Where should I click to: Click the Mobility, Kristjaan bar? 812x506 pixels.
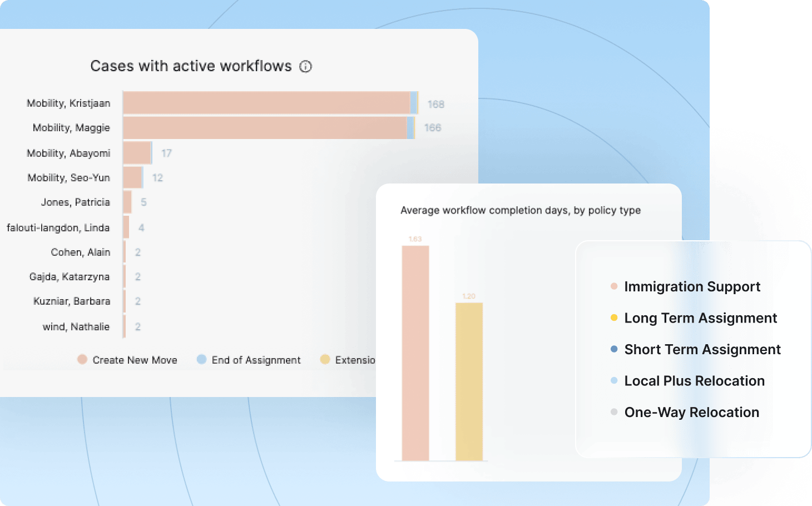coord(266,103)
